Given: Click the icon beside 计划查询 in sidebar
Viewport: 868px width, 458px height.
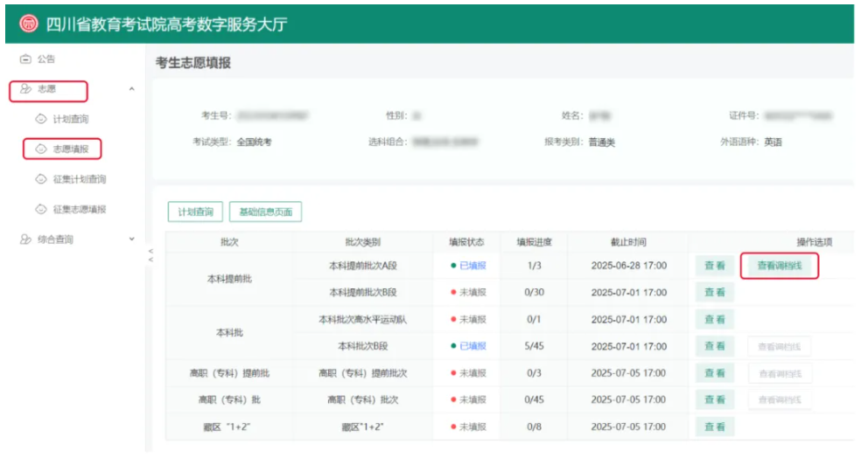Looking at the screenshot, I should tap(40, 119).
